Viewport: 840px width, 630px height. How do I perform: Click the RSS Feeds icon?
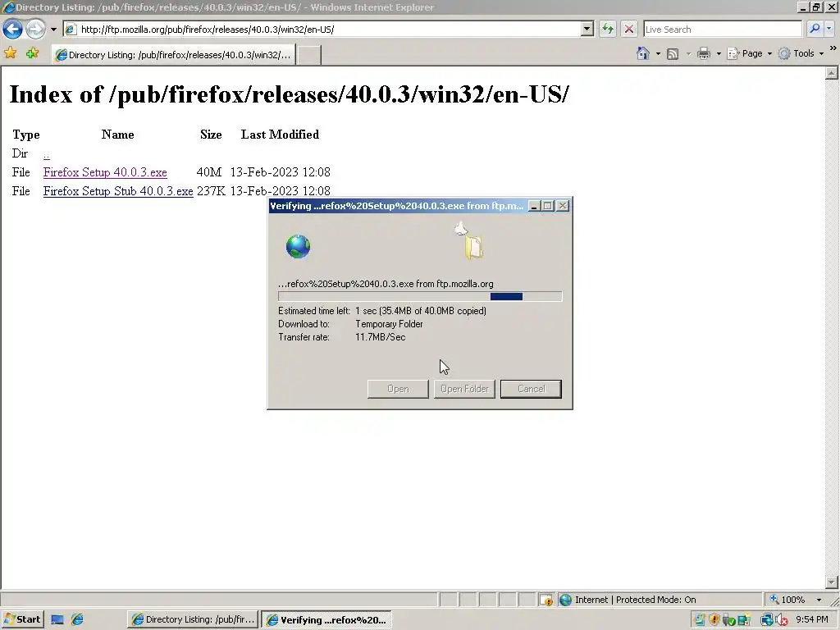(673, 53)
